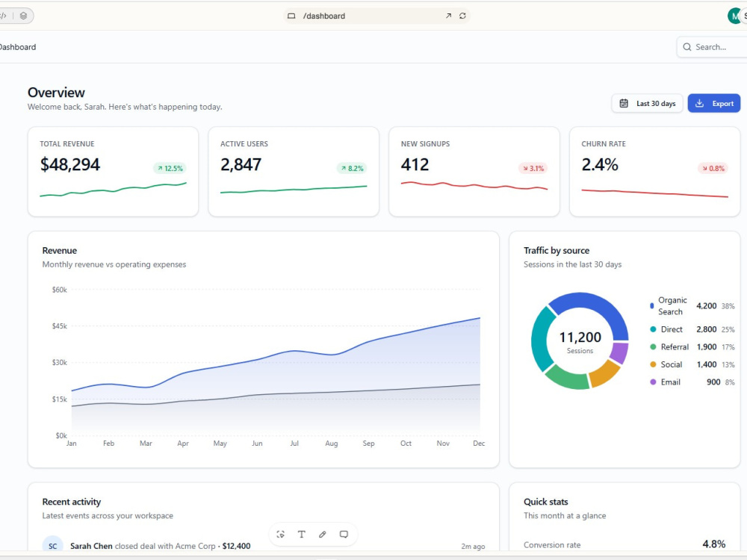
Task: Click the 0.8% churn rate badge
Action: [713, 168]
